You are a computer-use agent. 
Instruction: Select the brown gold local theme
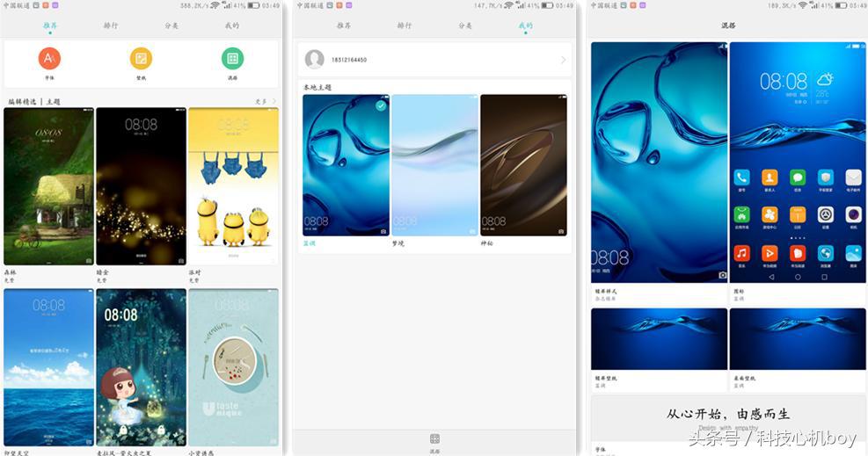pyautogui.click(x=523, y=165)
